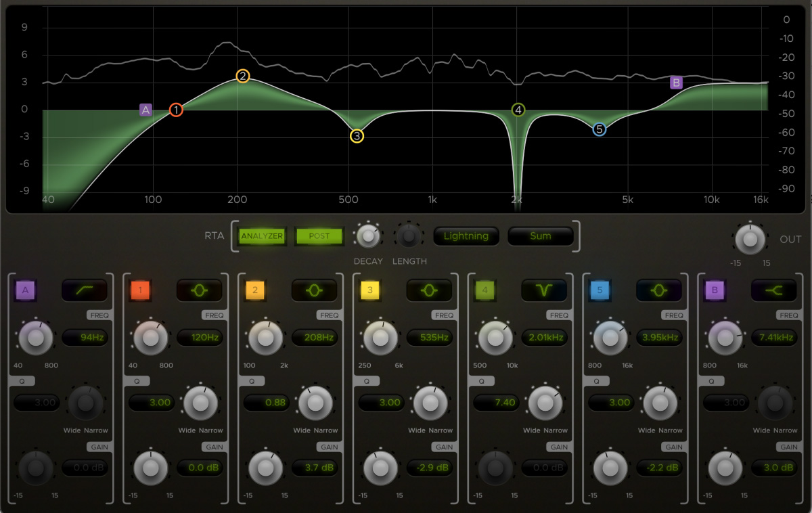
Task: Click band 2 frequency knob
Action: coord(266,338)
